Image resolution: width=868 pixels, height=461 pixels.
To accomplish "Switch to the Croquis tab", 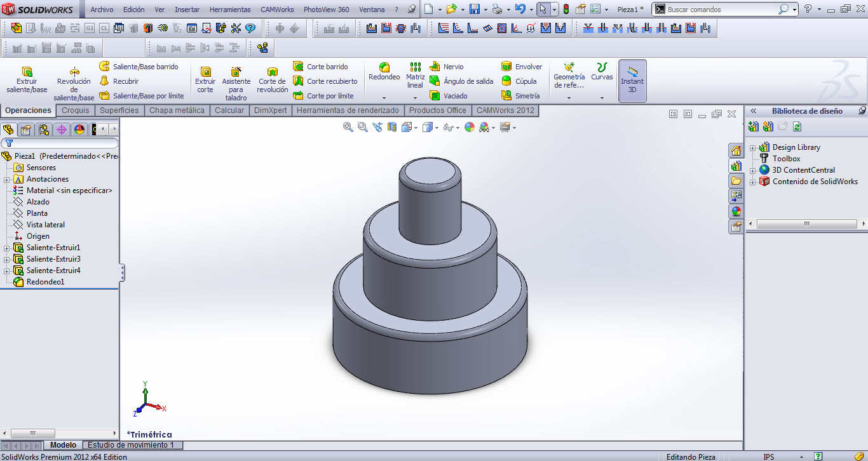I will (75, 110).
